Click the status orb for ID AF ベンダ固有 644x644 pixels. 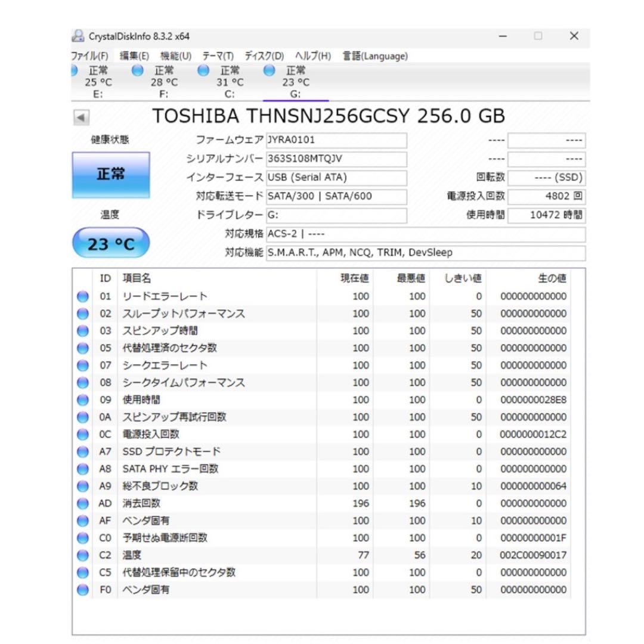click(x=82, y=521)
